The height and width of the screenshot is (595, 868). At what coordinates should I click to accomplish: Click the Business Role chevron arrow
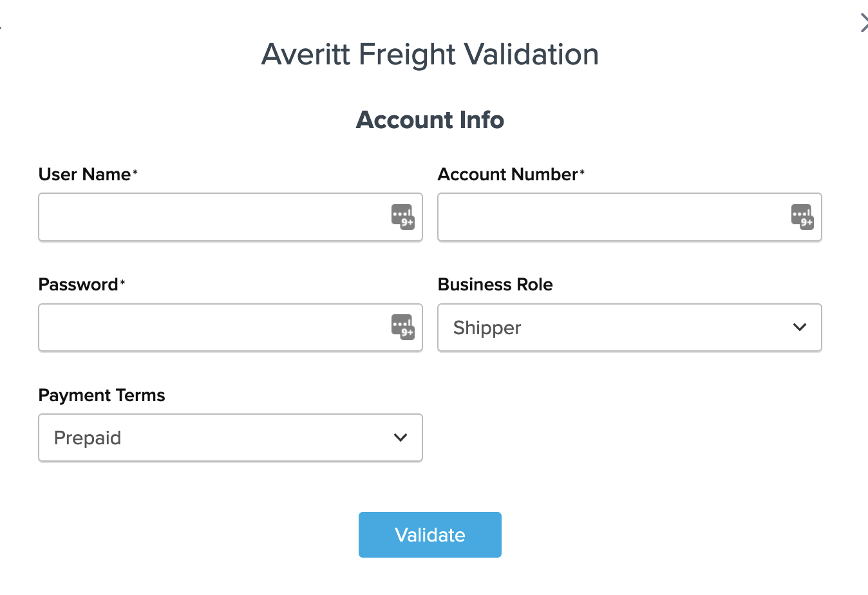tap(800, 327)
